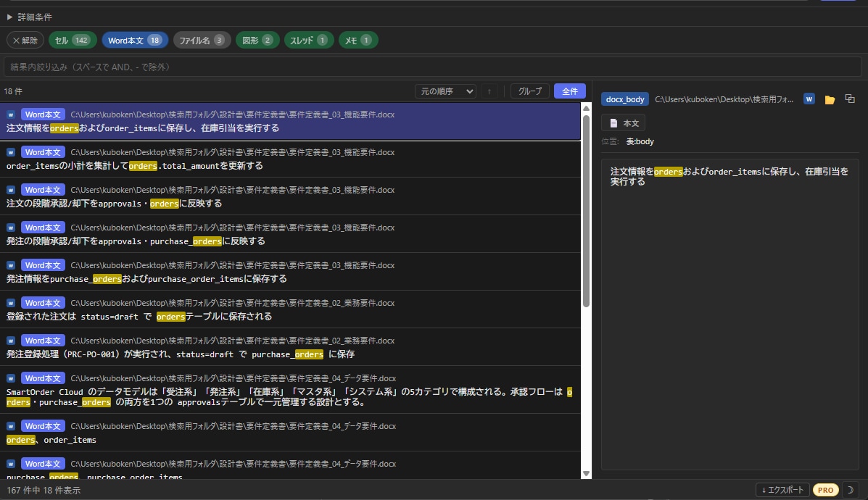Toggle the ファイル名 3 filter chip
Image resolution: width=868 pixels, height=500 pixels.
tap(202, 41)
